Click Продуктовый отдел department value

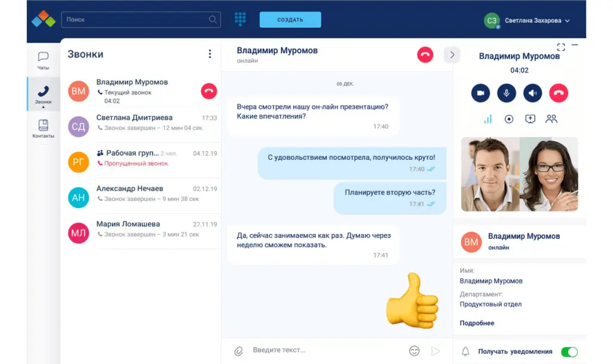[x=491, y=304]
